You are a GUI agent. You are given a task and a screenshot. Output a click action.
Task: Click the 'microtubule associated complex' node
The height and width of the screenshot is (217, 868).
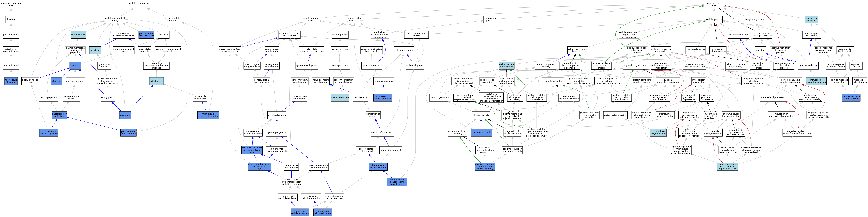(x=208, y=115)
